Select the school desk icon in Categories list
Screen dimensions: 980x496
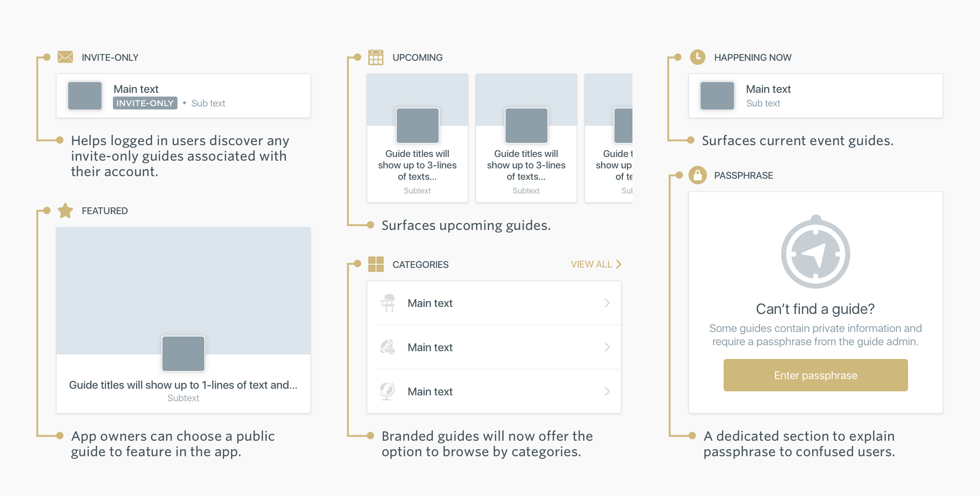(x=388, y=303)
